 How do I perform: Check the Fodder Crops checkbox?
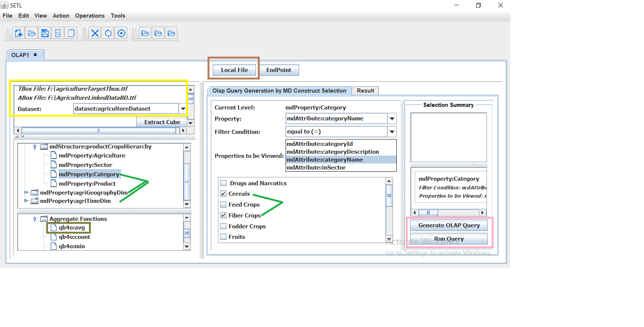point(223,226)
